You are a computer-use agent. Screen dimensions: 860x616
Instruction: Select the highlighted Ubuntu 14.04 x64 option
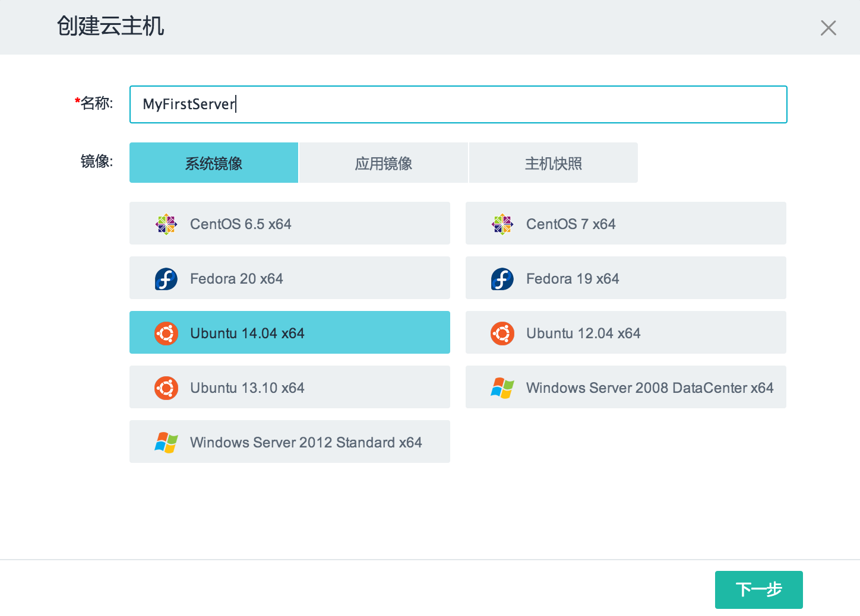point(290,332)
